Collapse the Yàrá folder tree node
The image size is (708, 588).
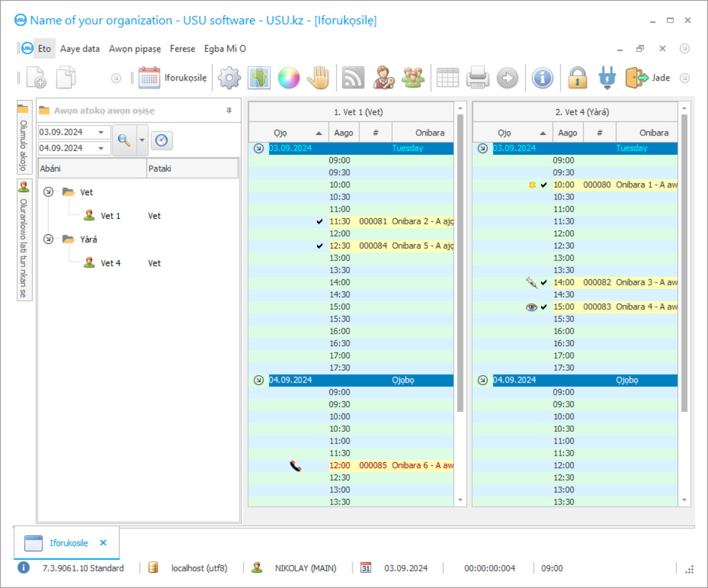coord(48,239)
